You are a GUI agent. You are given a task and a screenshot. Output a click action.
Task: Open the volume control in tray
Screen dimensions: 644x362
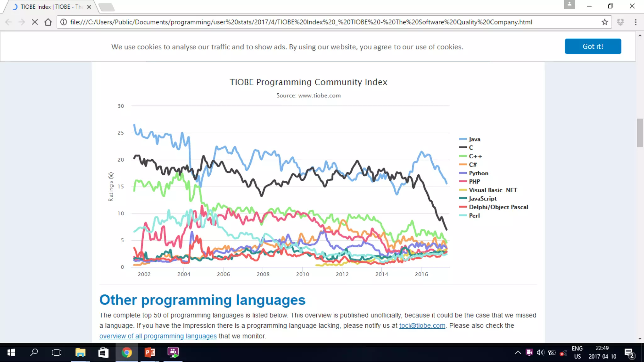point(540,353)
